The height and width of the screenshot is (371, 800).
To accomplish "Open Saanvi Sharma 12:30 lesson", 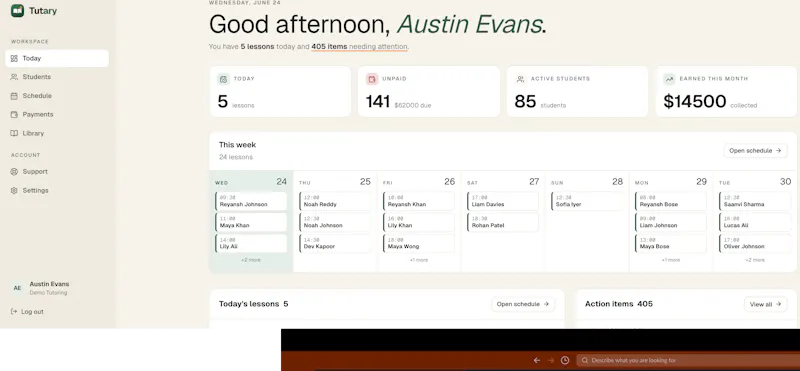I will pos(755,201).
